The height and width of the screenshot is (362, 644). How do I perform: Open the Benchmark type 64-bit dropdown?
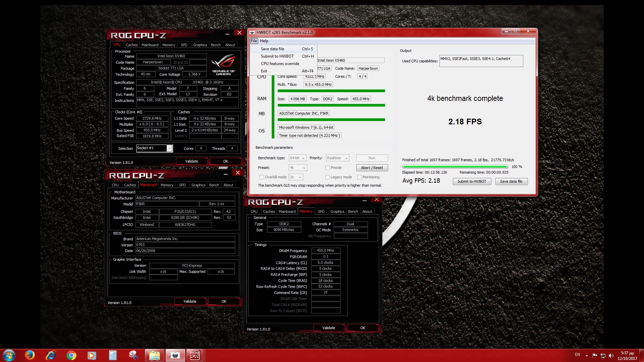298,158
